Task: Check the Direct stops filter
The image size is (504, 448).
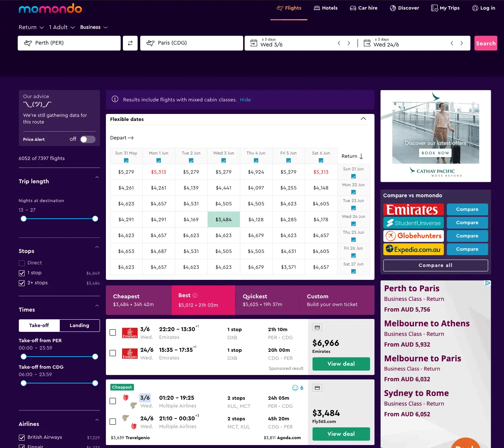Action: click(21, 263)
